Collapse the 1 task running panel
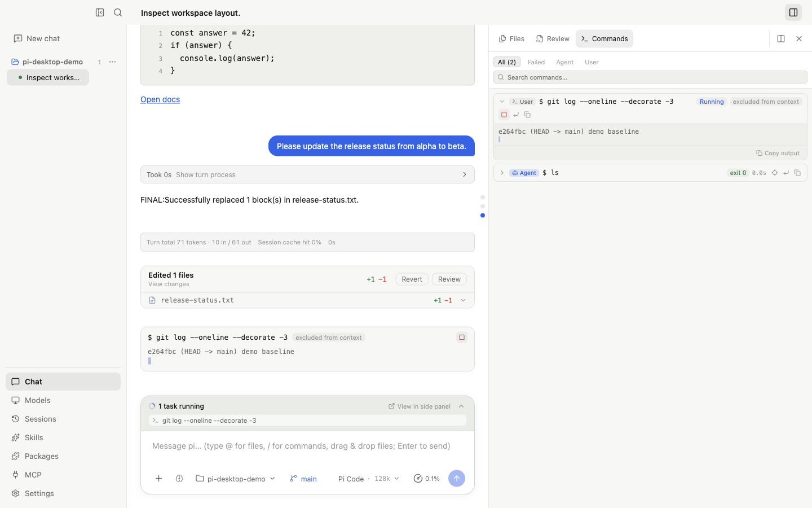The image size is (812, 508). [461, 406]
